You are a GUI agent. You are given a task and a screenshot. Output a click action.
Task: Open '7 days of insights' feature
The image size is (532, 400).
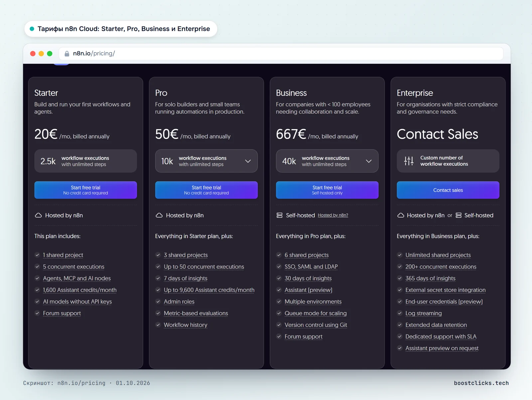(186, 278)
